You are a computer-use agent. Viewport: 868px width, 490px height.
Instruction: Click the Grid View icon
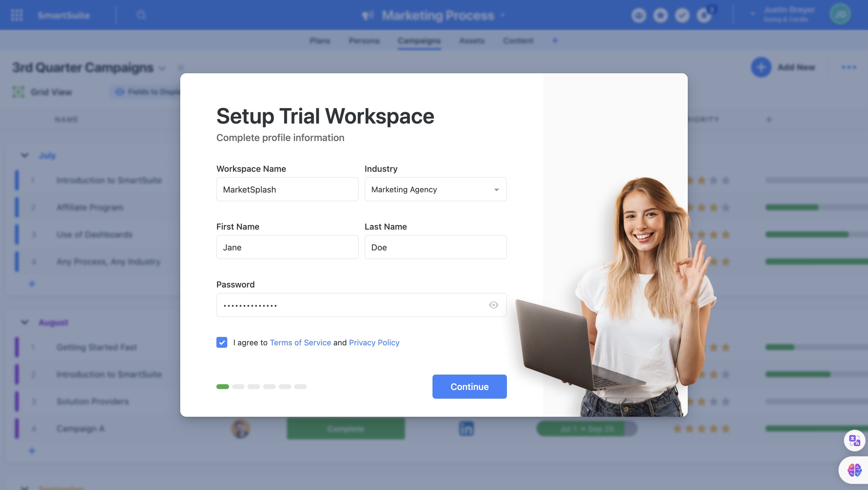18,92
